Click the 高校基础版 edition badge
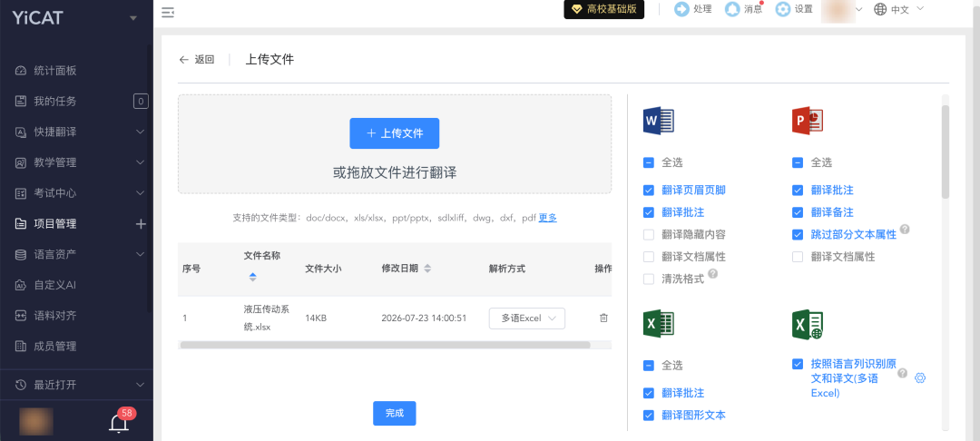The width and height of the screenshot is (980, 441). click(x=603, y=9)
